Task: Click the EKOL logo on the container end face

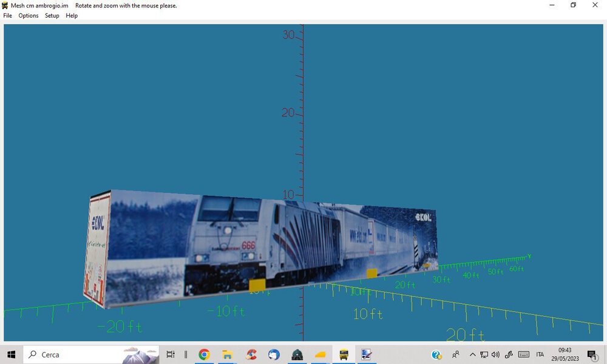Action: tap(98, 223)
